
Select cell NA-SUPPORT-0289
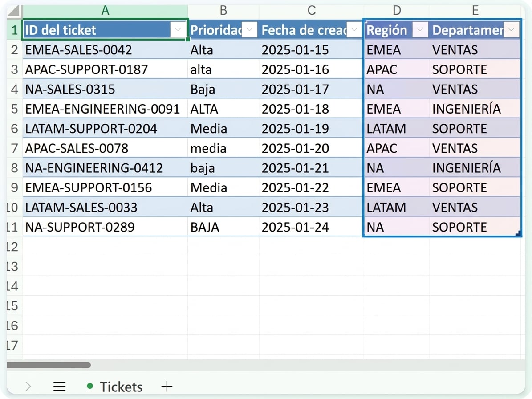coord(105,227)
